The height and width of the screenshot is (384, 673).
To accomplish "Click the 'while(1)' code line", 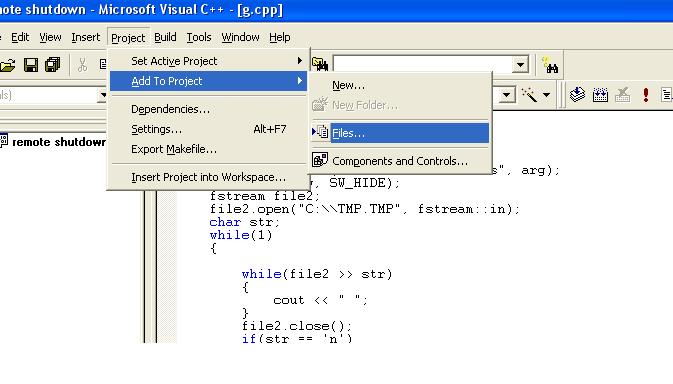I will click(241, 235).
